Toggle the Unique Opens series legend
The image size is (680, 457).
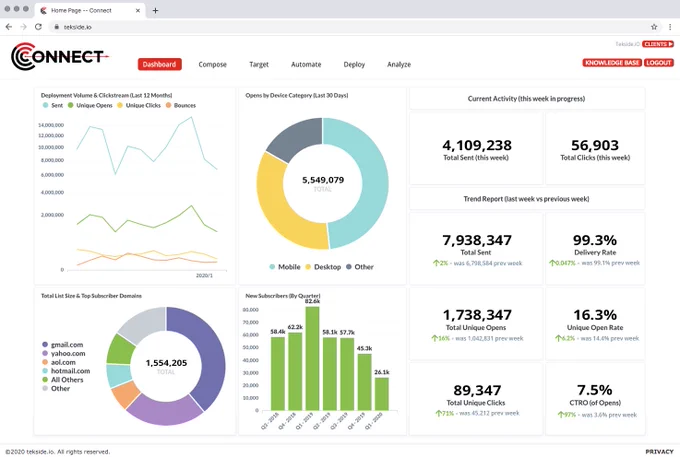pyautogui.click(x=90, y=105)
